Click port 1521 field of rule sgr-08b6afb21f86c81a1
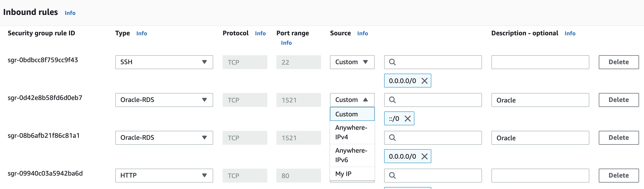This screenshot has height=189, width=644. (298, 138)
